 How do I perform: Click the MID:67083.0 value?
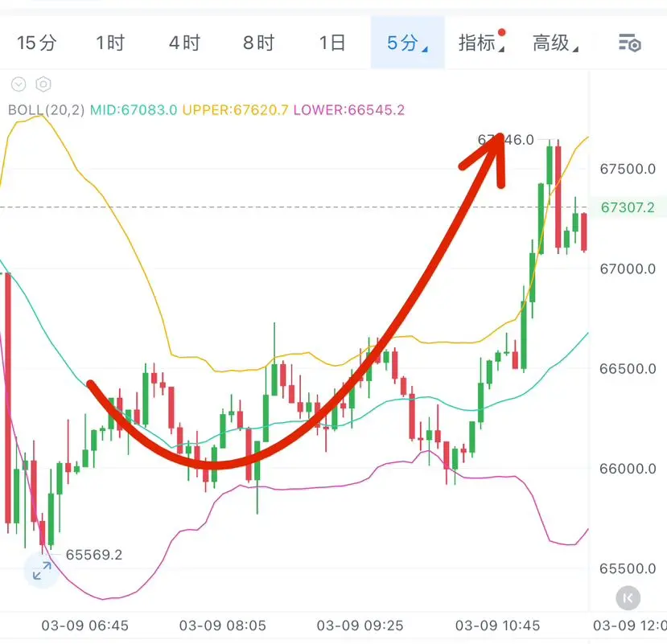pos(134,110)
